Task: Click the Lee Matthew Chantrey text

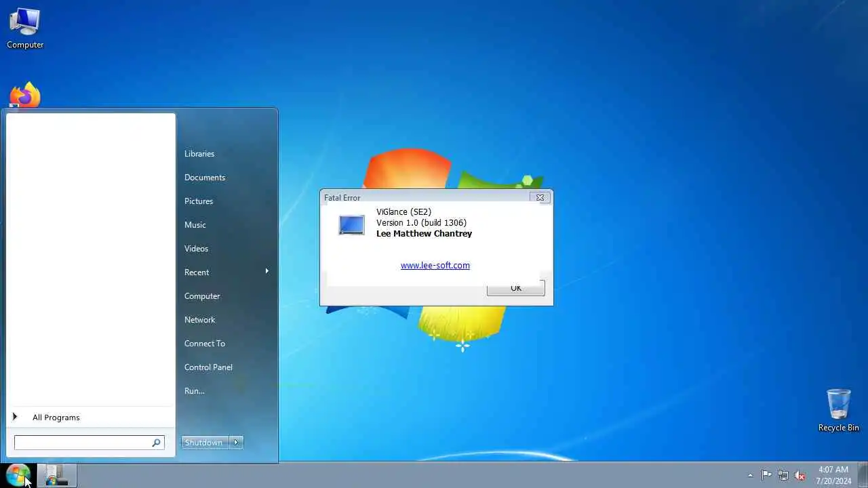Action: click(x=424, y=234)
